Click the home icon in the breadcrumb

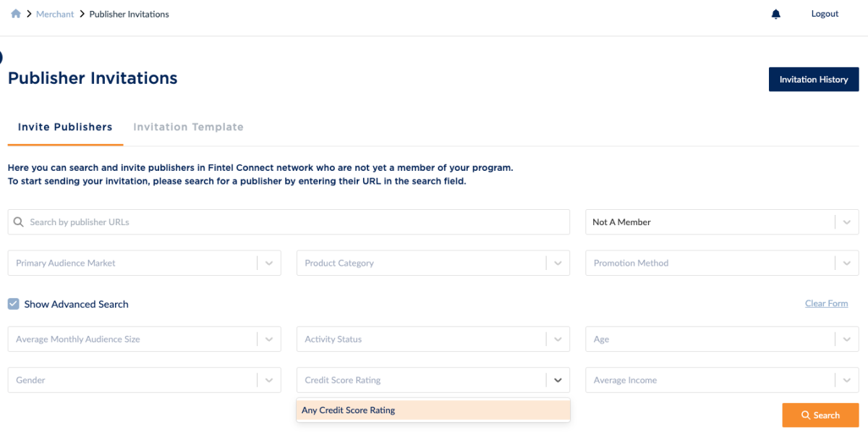15,13
